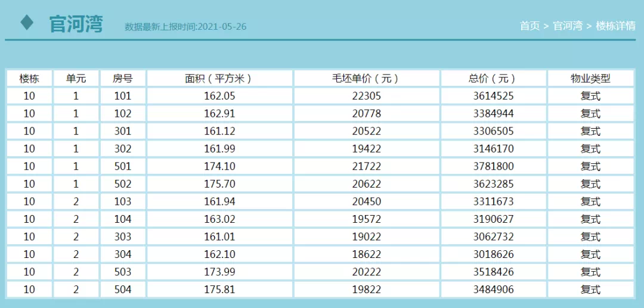Click the area value 163.02
Image resolution: width=644 pixels, height=308 pixels.
click(219, 219)
